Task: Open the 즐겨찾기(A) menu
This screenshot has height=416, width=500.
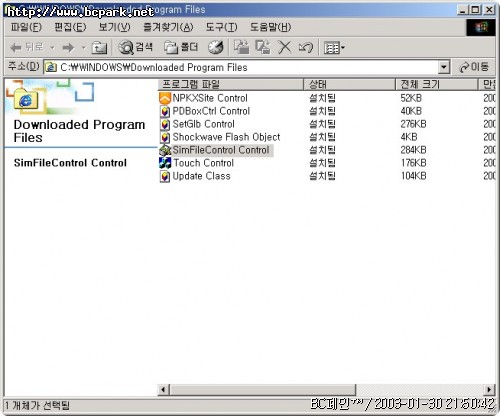Action: coord(168,27)
